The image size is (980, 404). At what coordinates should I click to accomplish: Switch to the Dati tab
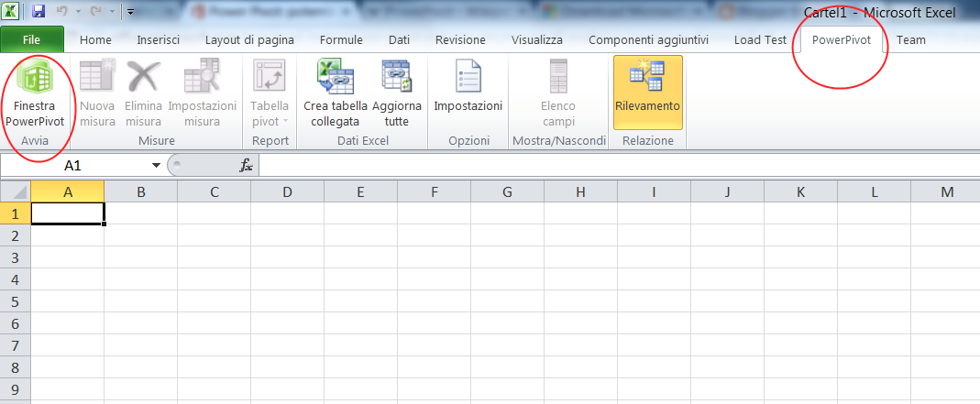[x=399, y=40]
